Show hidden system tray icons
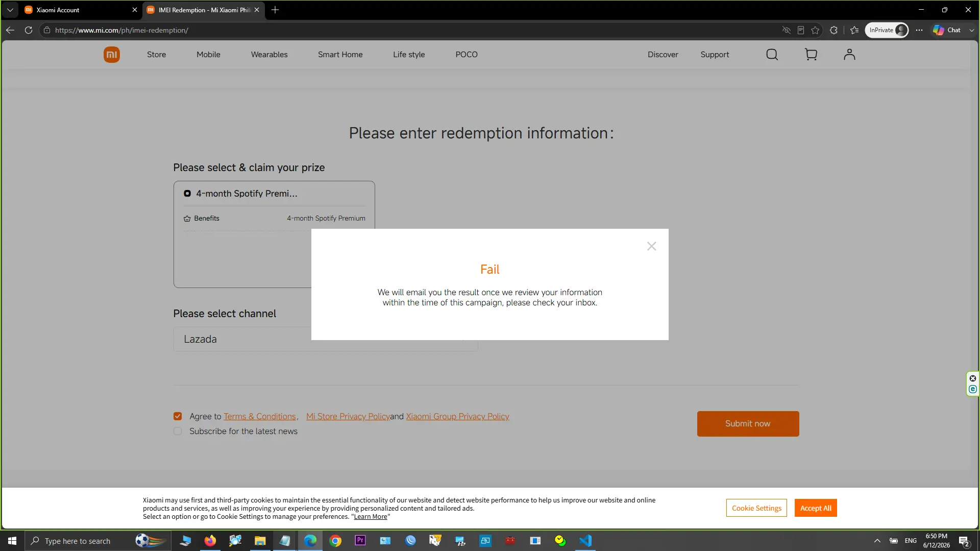 coord(877,541)
